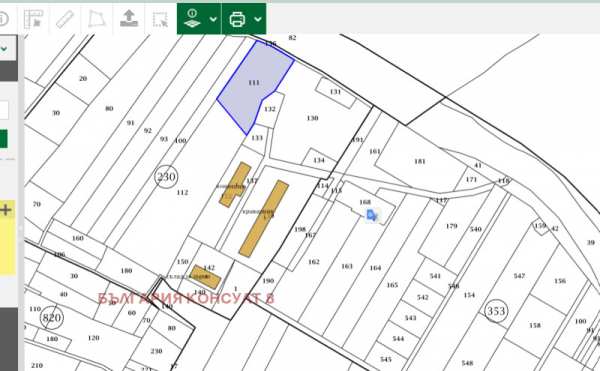This screenshot has width=600, height=371.
Task: Click the printer icon
Action: click(237, 19)
